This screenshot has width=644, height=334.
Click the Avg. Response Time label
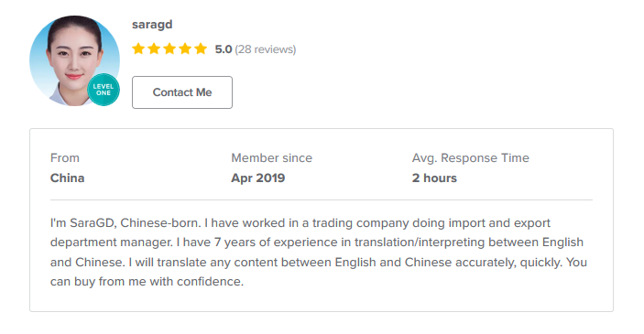pos(471,158)
